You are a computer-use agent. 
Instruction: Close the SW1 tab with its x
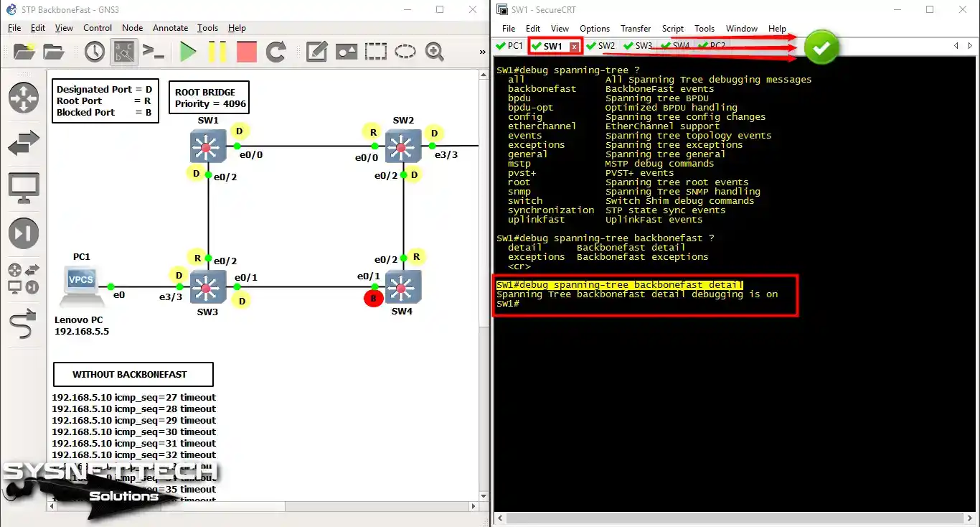coord(574,47)
